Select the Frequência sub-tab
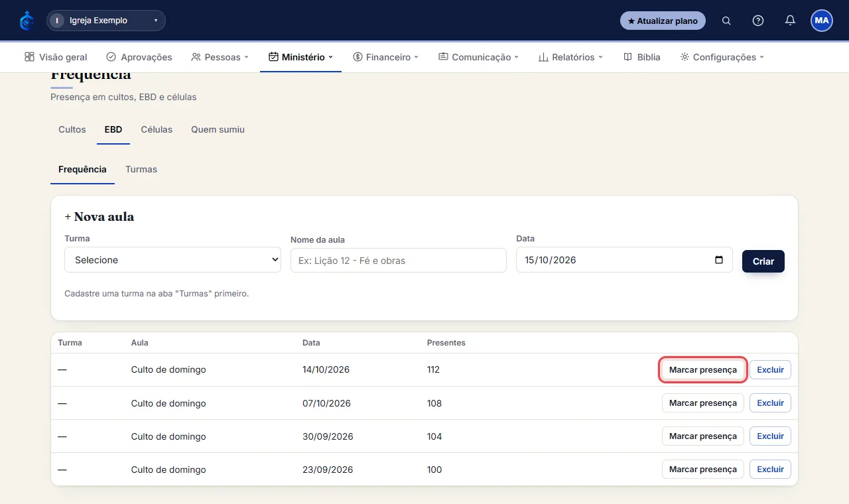Image resolution: width=849 pixels, height=504 pixels. 82,169
